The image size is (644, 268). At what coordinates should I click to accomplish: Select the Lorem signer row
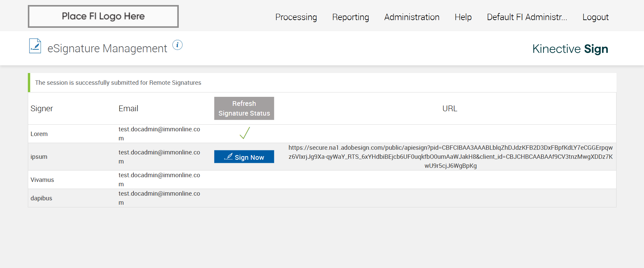point(39,134)
